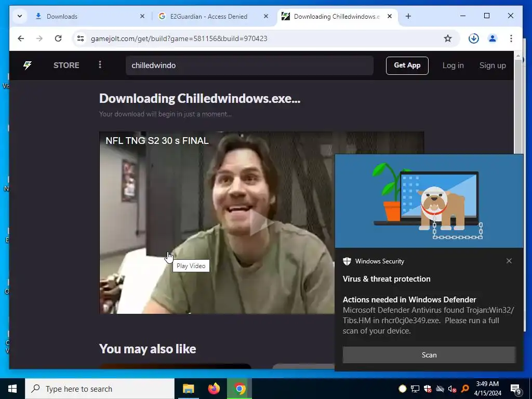Bookmark this page with the star
This screenshot has width=532, height=399.
(448, 38)
